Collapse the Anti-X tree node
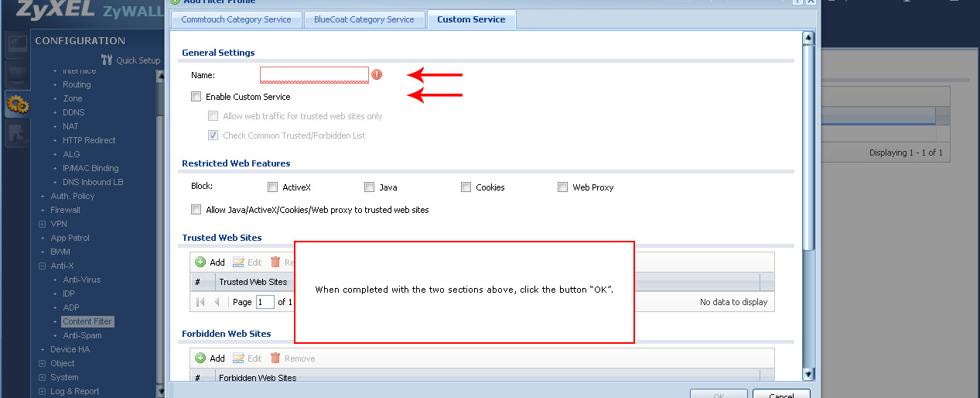The image size is (980, 398). [43, 266]
